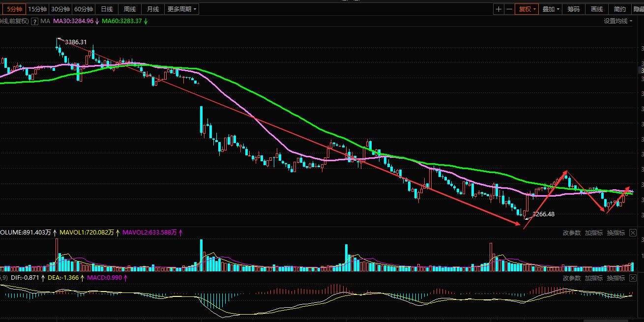Open the 更多周期 dropdown
644x322 pixels.
pos(182,9)
